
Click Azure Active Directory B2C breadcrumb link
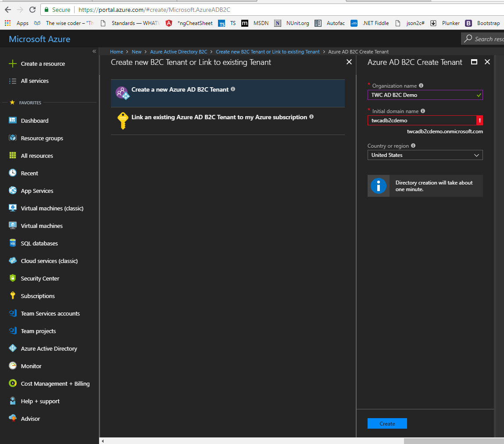tap(179, 52)
